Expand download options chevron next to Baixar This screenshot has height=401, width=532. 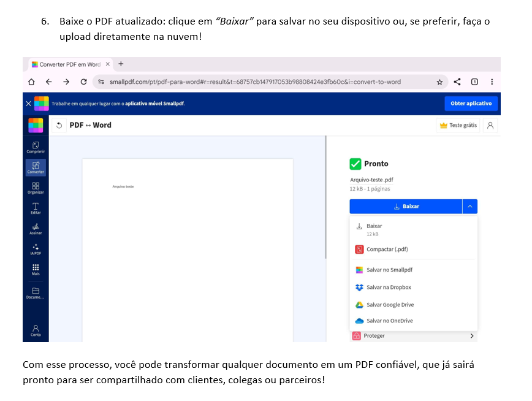pos(469,207)
